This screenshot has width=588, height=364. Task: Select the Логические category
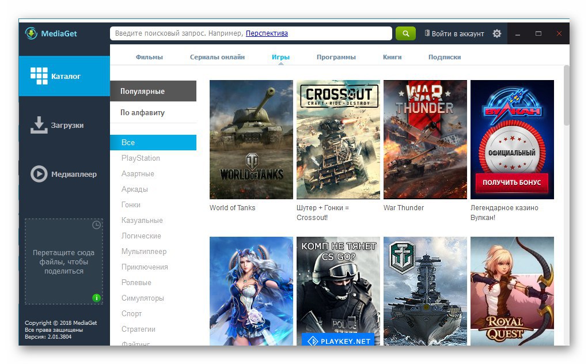point(141,236)
